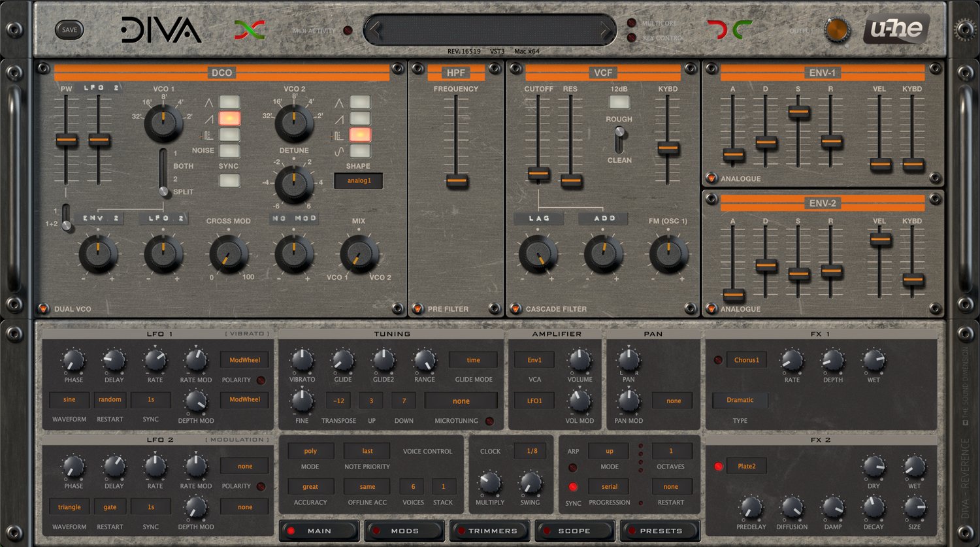
Task: Click the HPF FREQUENCY slider handle
Action: (x=457, y=181)
